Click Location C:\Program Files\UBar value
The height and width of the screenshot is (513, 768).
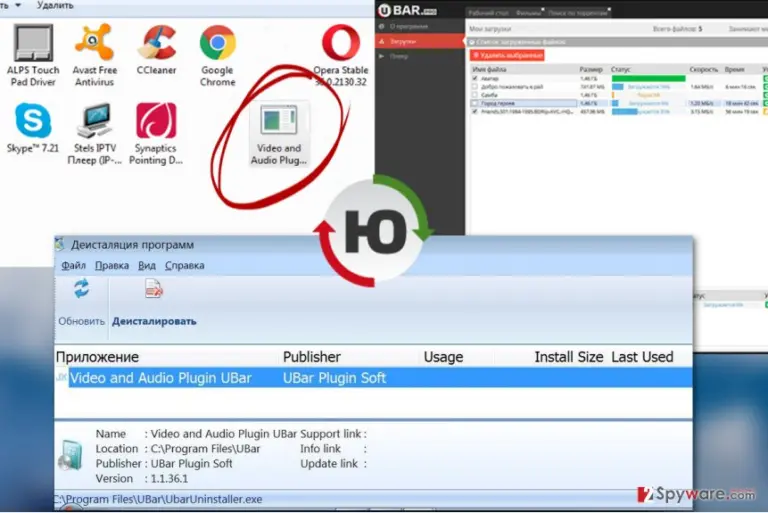(205, 449)
